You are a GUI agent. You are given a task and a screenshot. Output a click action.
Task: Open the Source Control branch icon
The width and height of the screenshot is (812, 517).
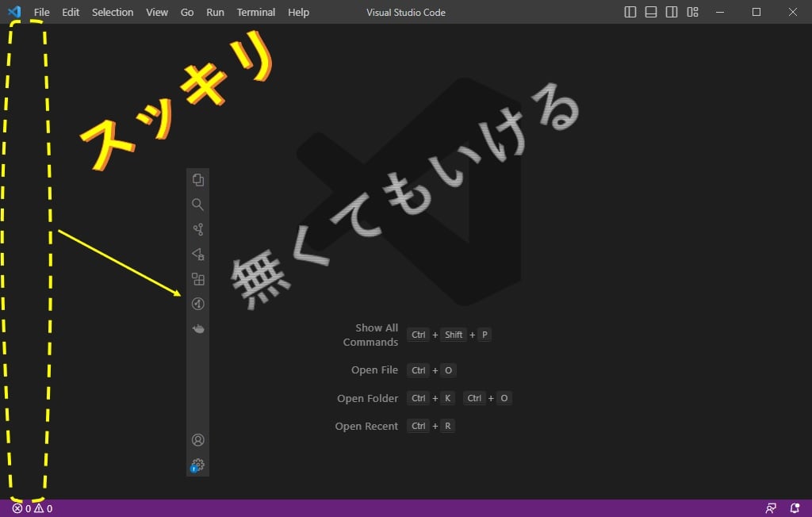(197, 229)
